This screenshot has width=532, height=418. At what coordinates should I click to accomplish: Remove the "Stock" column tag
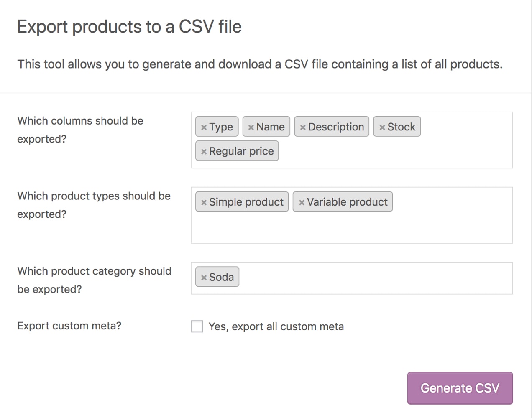(x=382, y=126)
